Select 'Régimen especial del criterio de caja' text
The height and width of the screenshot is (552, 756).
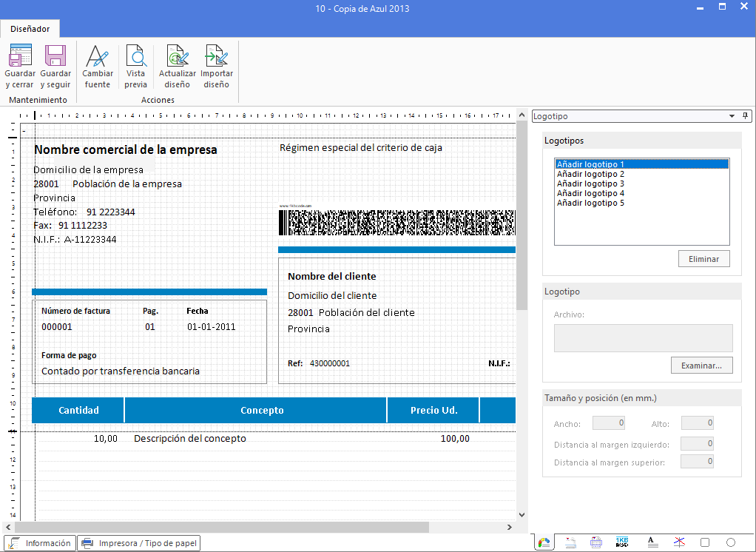(361, 147)
